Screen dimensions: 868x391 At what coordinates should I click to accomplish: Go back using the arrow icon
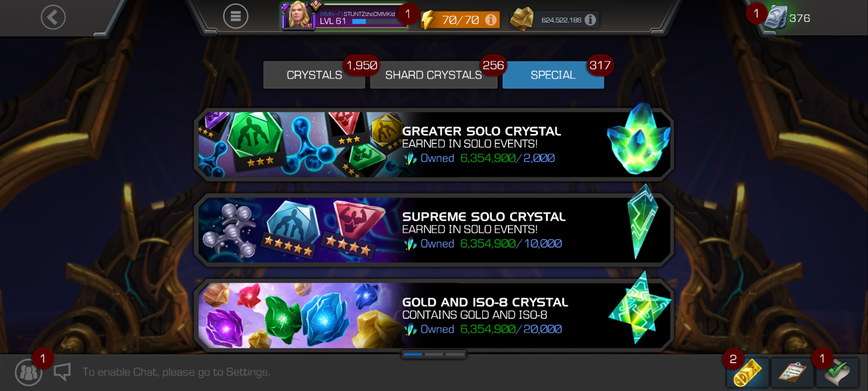53,17
